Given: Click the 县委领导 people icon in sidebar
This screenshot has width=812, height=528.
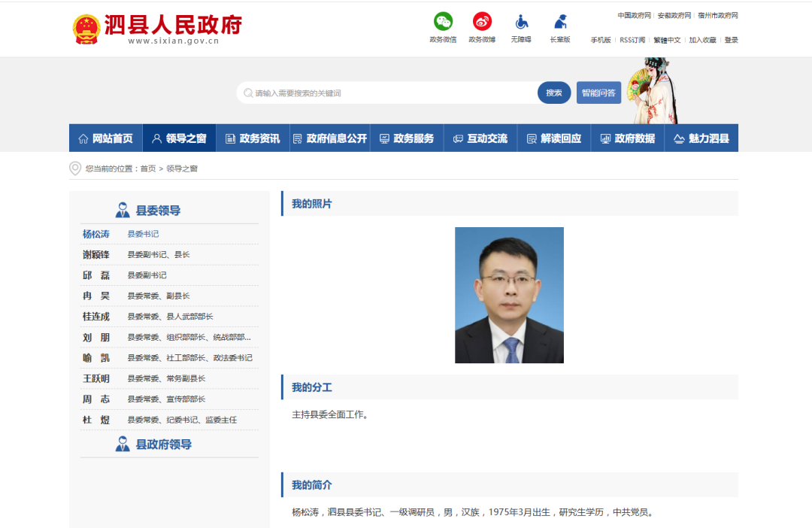Looking at the screenshot, I should (x=123, y=209).
